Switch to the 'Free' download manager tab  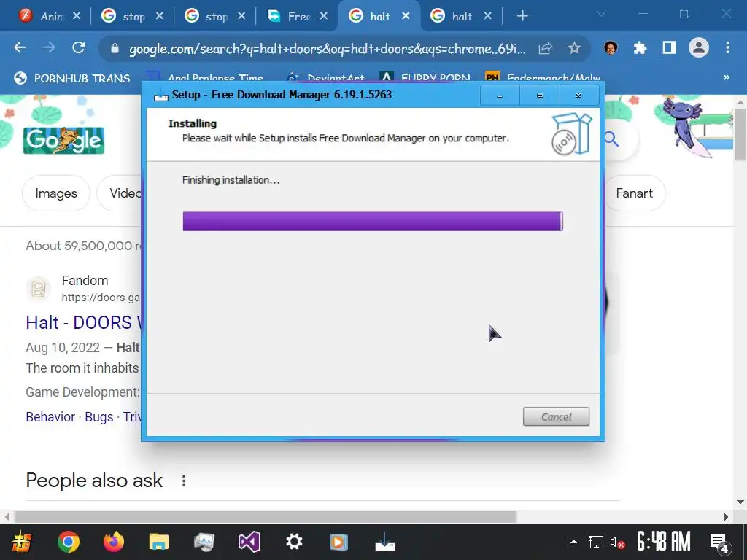(290, 16)
